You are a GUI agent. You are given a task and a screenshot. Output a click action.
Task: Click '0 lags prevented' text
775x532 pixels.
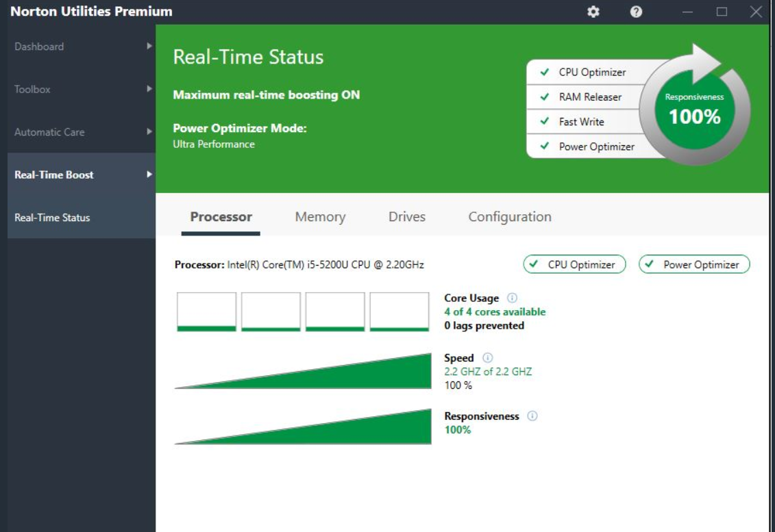[x=484, y=325]
